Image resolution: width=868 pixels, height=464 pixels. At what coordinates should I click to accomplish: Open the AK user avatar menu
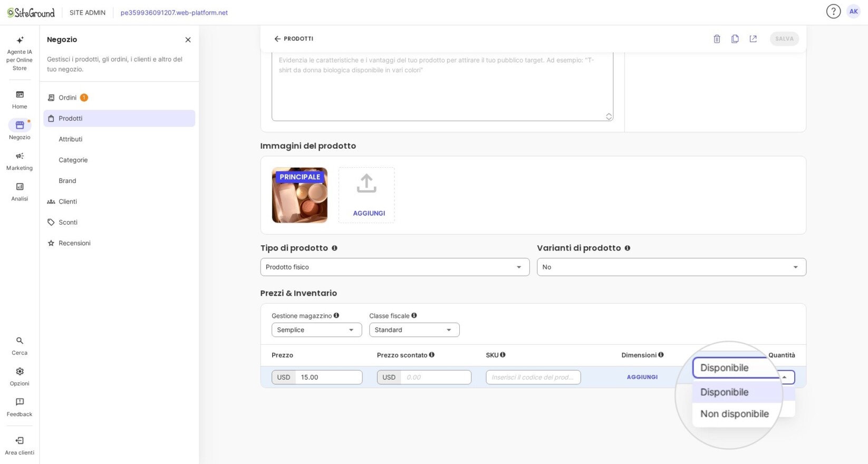click(x=853, y=11)
